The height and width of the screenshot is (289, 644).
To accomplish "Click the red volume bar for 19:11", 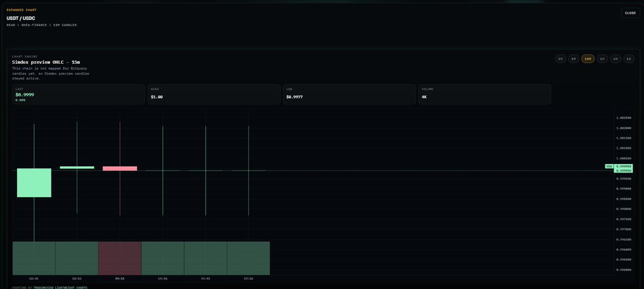I will [x=120, y=258].
